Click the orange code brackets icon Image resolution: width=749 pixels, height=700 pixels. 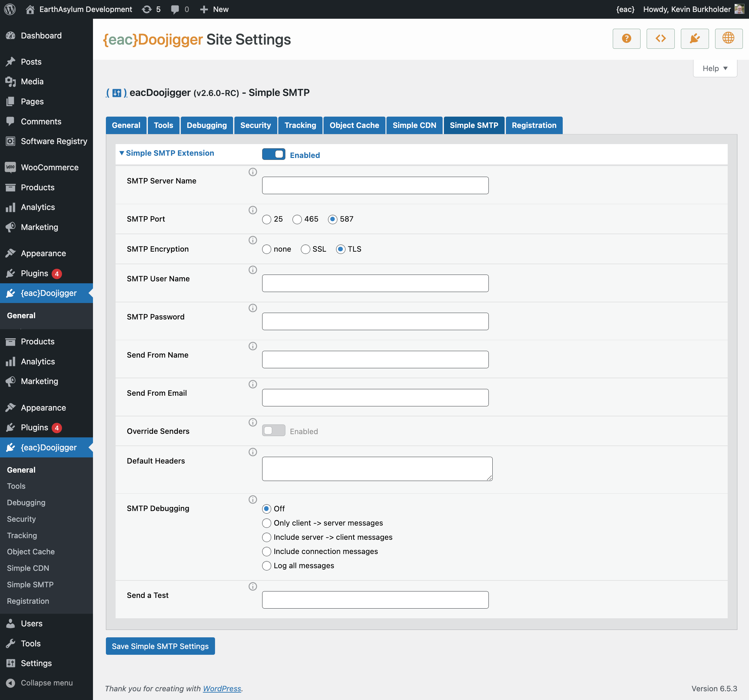coord(660,38)
